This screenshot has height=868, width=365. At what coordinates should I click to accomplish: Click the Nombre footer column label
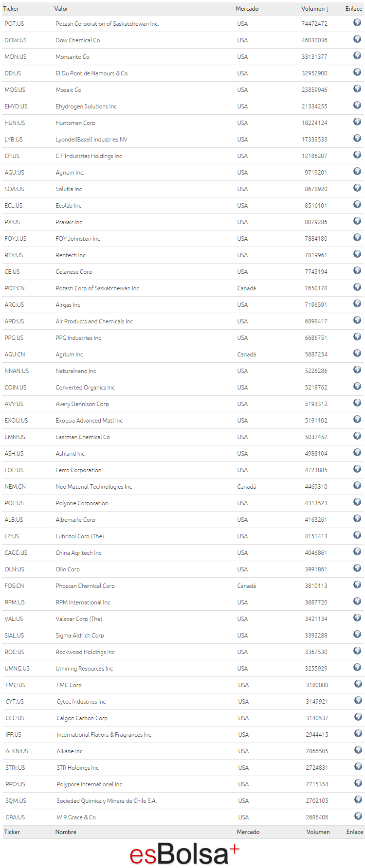(x=66, y=832)
